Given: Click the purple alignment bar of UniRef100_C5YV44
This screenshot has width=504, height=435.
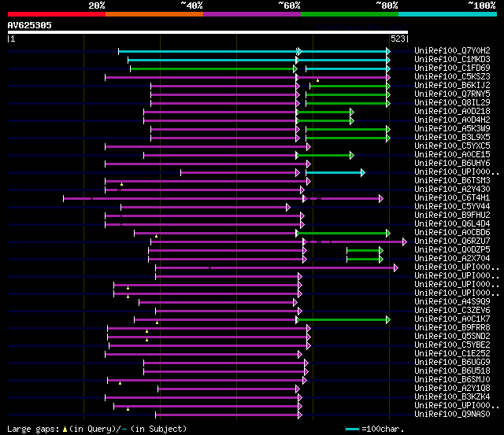Looking at the screenshot, I should pos(206,208).
